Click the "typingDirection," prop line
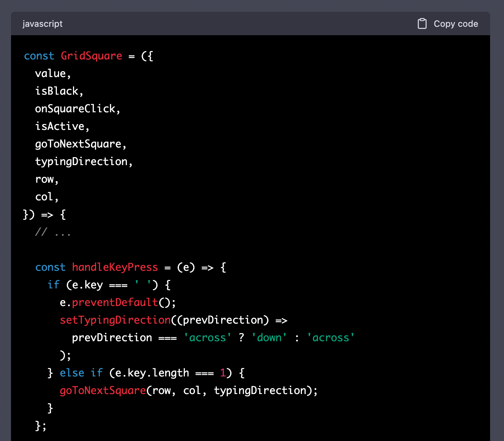 click(84, 161)
